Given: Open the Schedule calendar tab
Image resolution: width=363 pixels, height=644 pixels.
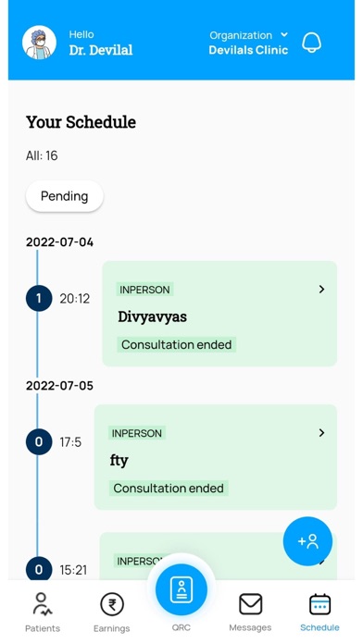Looking at the screenshot, I should pos(319,612).
